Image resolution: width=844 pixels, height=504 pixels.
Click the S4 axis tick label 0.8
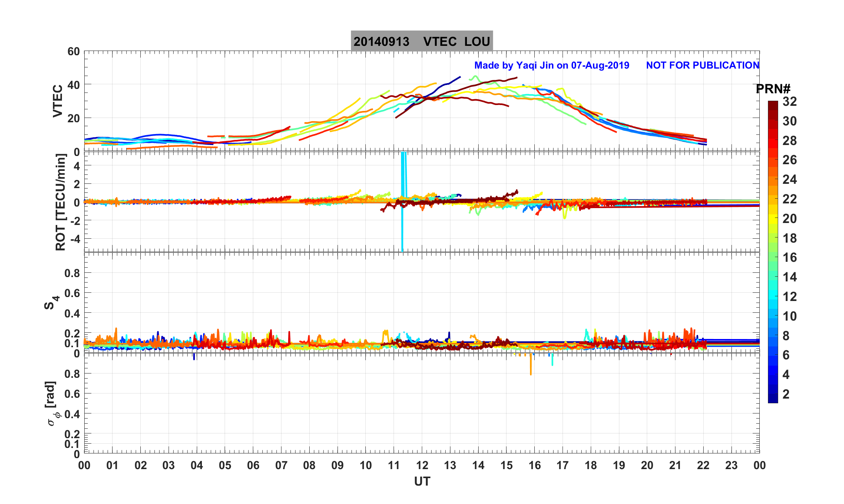pyautogui.click(x=72, y=273)
